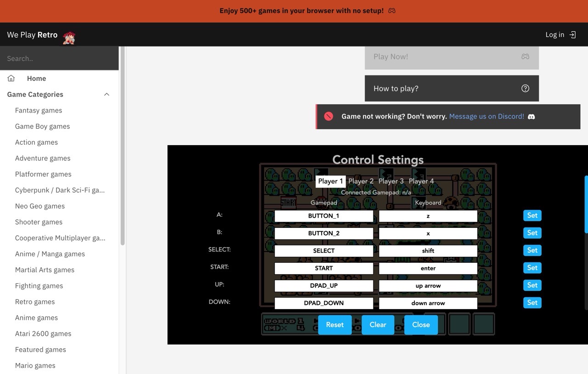Click the We Play Retro site title
This screenshot has width=588, height=374.
pos(32,35)
